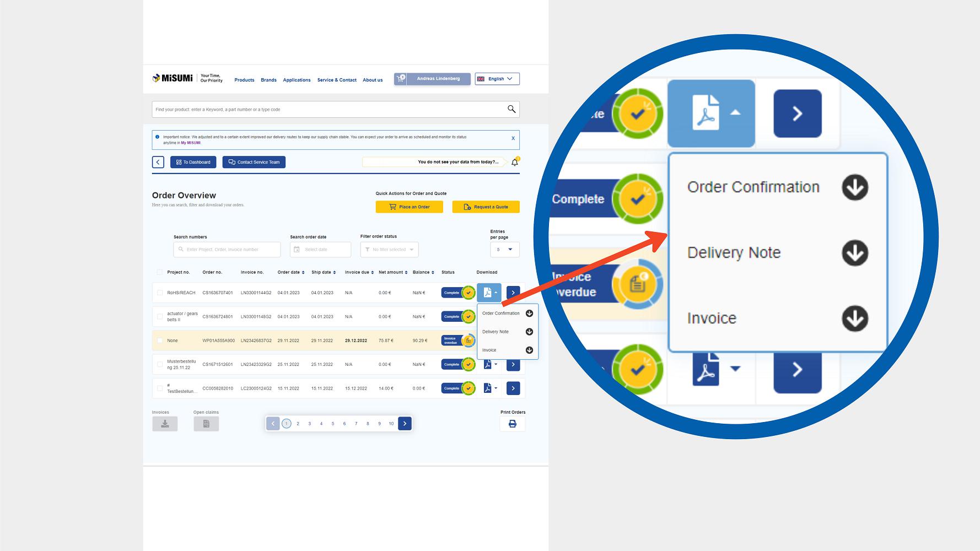Click the search magnifier icon
This screenshot has width=980, height=551.
(511, 109)
